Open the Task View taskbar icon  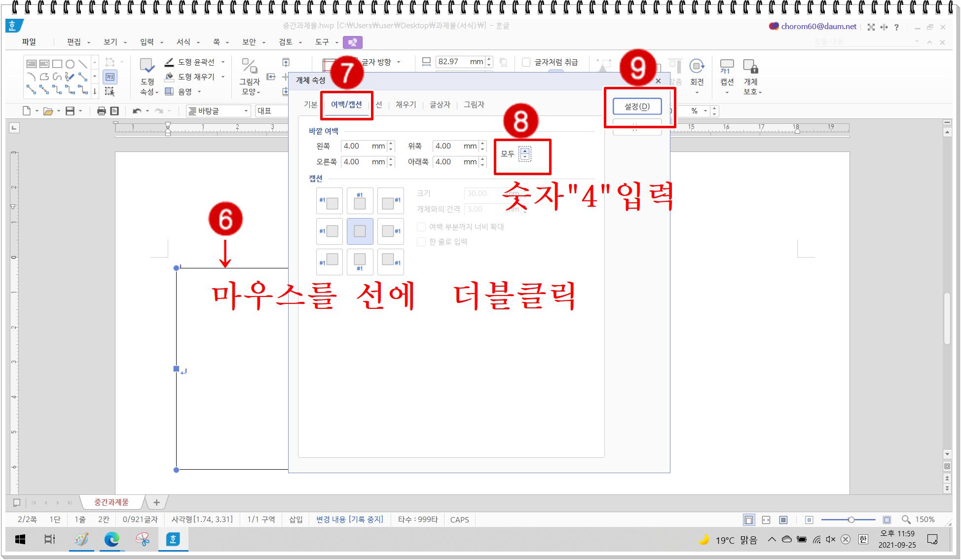(x=50, y=539)
